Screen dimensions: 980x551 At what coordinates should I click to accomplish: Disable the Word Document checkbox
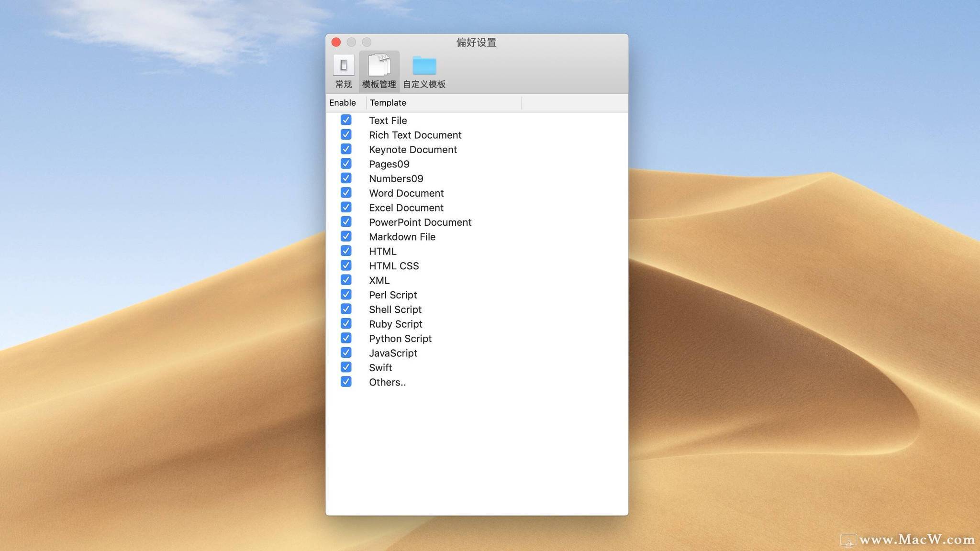coord(346,193)
